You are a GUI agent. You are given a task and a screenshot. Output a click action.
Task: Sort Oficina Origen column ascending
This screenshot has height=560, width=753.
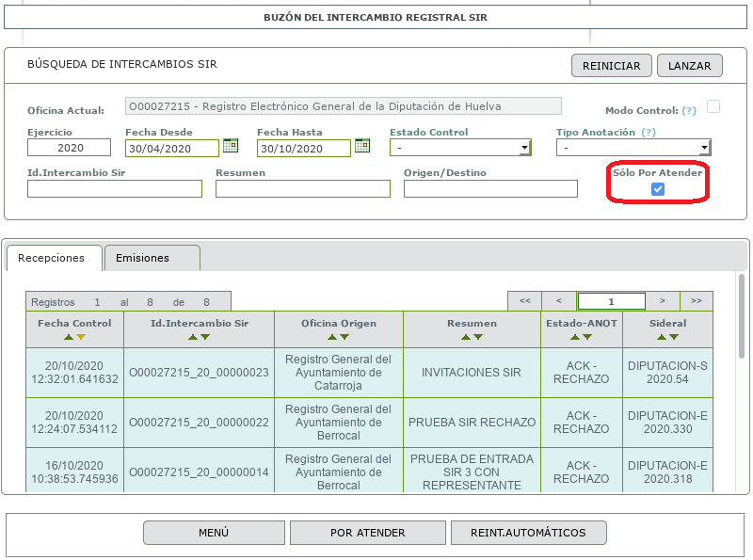point(332,337)
